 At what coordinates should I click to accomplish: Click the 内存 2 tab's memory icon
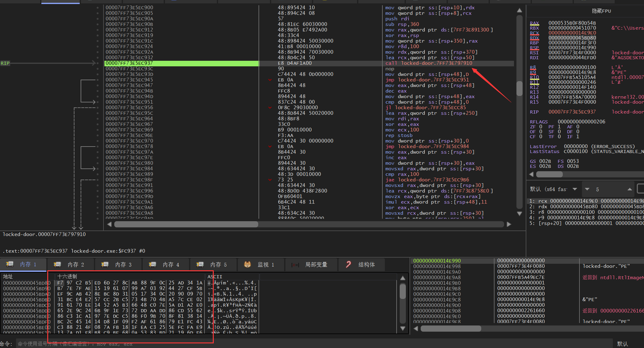click(x=57, y=264)
